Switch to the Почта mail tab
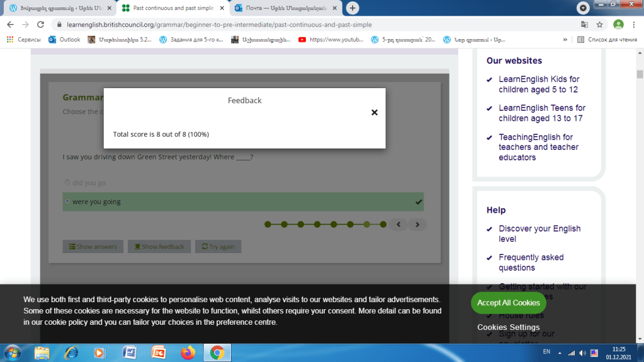The width and height of the screenshot is (644, 362). (x=283, y=8)
